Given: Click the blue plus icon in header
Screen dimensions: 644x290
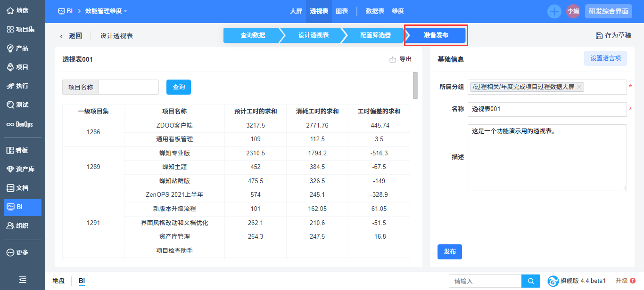Looking at the screenshot, I should coord(554,11).
